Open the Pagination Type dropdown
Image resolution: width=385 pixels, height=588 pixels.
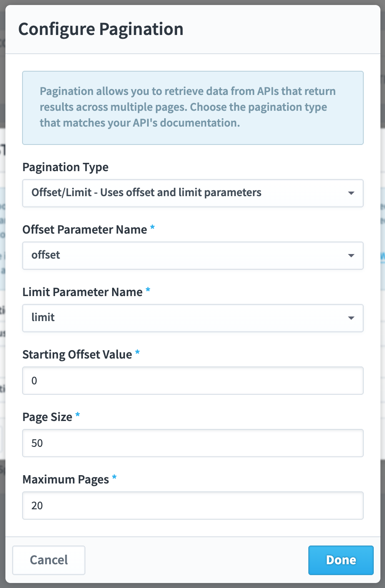[x=192, y=193]
